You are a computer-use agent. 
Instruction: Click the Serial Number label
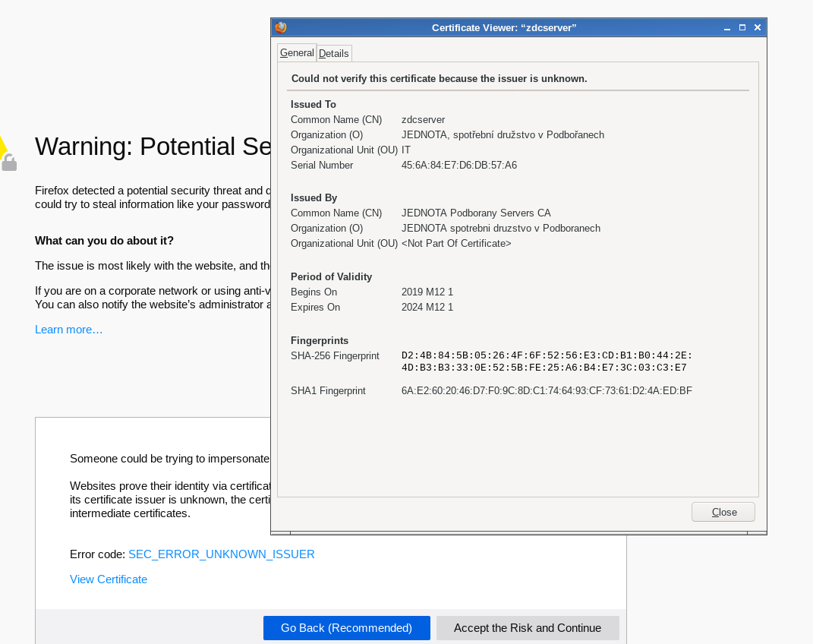[321, 165]
